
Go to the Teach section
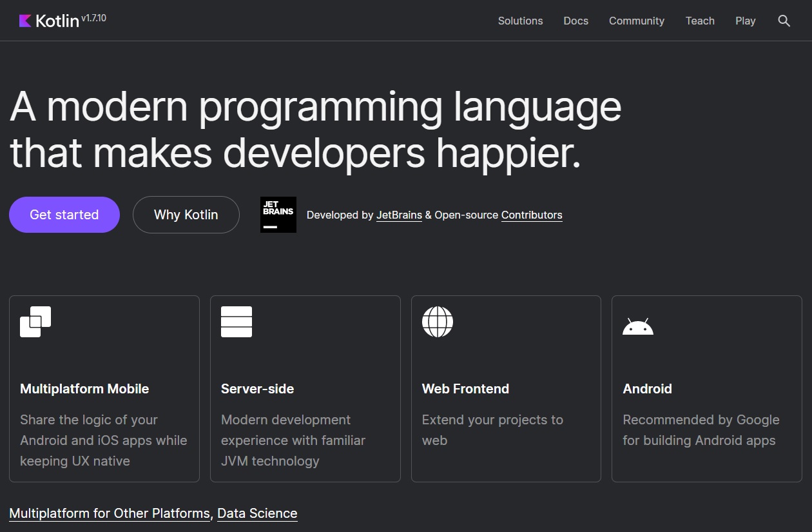[x=700, y=21]
